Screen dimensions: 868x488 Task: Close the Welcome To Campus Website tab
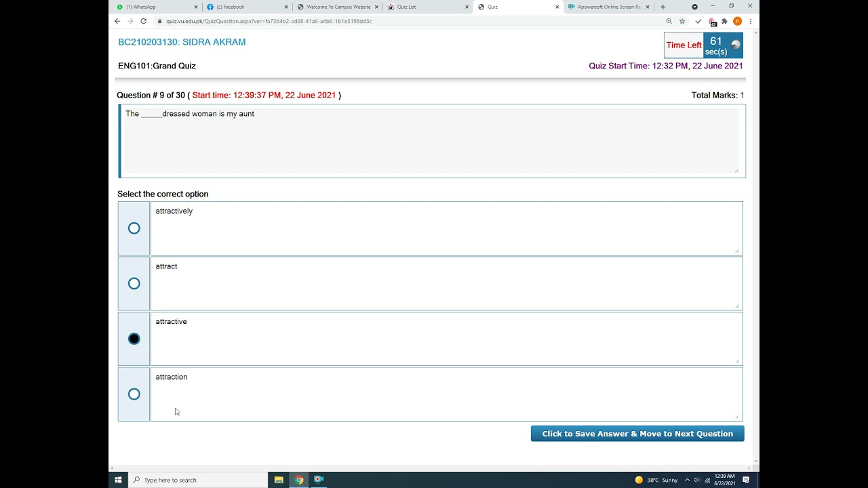(x=376, y=7)
